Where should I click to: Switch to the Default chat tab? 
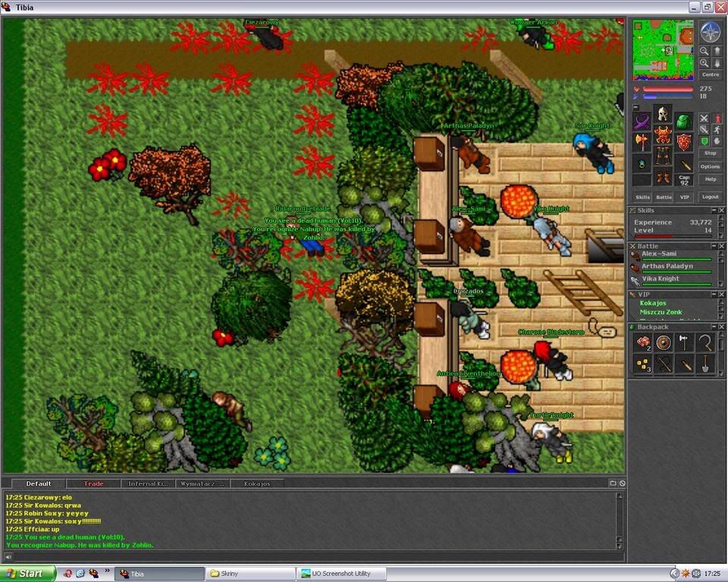click(x=39, y=483)
